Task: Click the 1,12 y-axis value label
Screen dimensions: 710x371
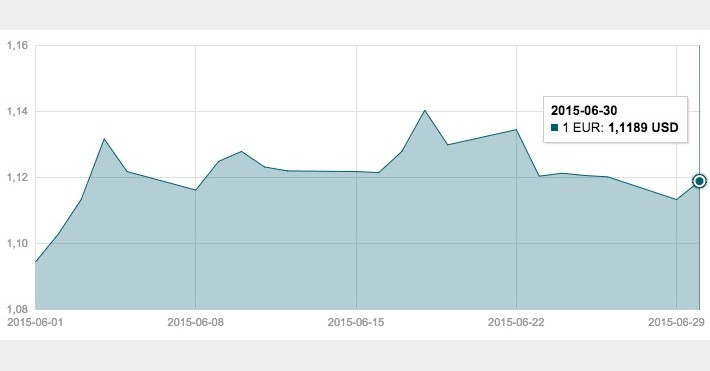Action: 17,178
